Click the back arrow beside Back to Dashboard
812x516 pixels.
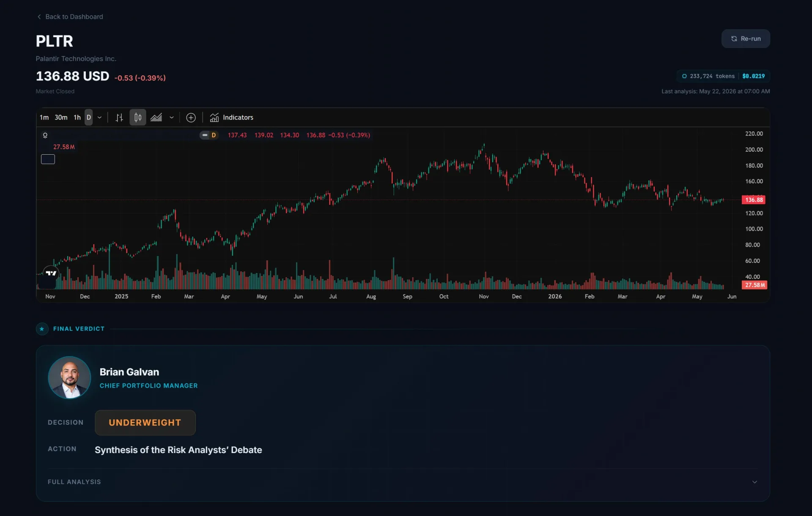click(x=39, y=16)
